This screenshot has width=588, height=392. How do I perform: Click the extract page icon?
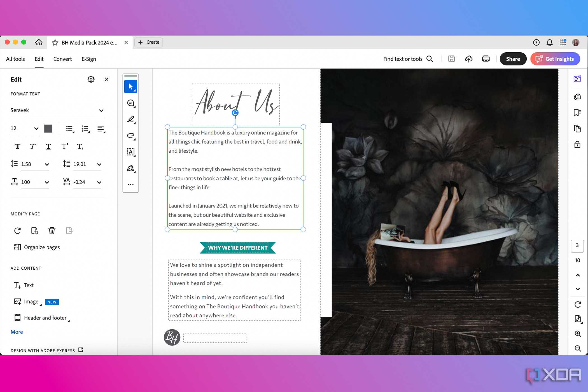click(x=69, y=230)
